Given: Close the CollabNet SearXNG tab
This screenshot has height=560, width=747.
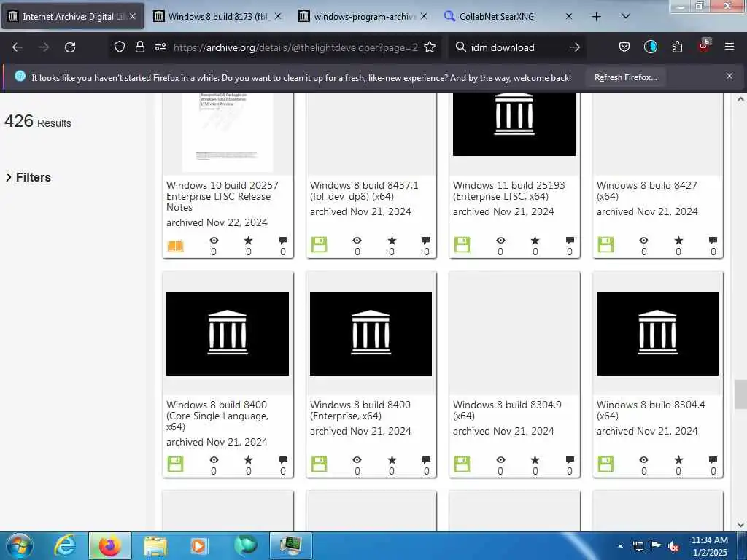Looking at the screenshot, I should tap(569, 16).
